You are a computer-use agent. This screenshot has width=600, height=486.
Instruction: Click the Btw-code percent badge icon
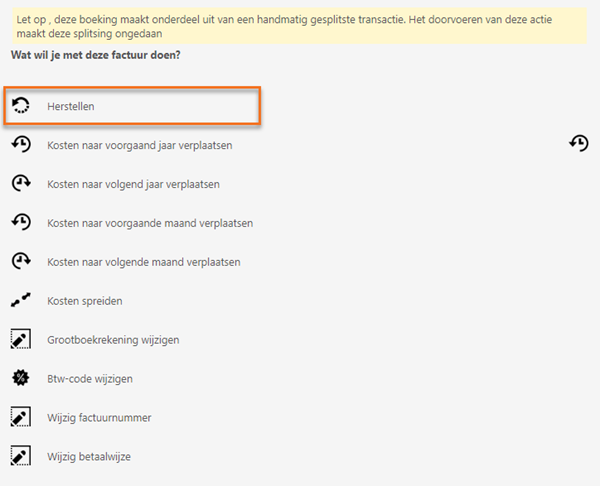point(21,378)
